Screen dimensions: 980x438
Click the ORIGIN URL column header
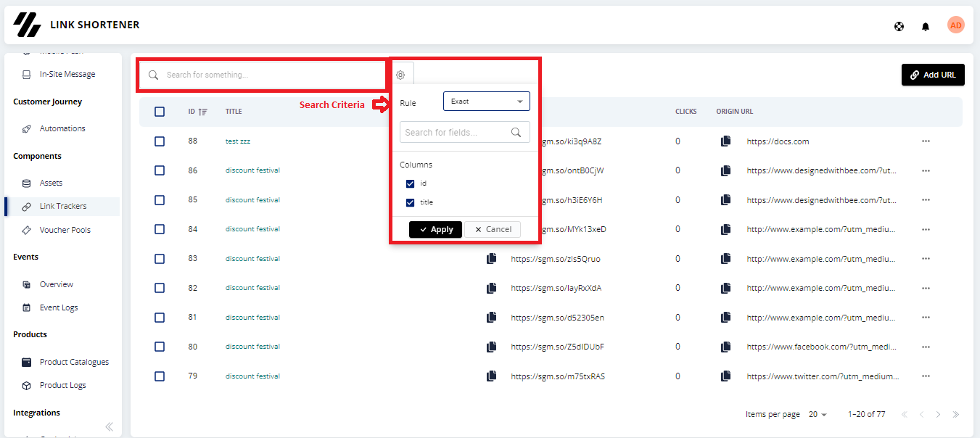(734, 112)
